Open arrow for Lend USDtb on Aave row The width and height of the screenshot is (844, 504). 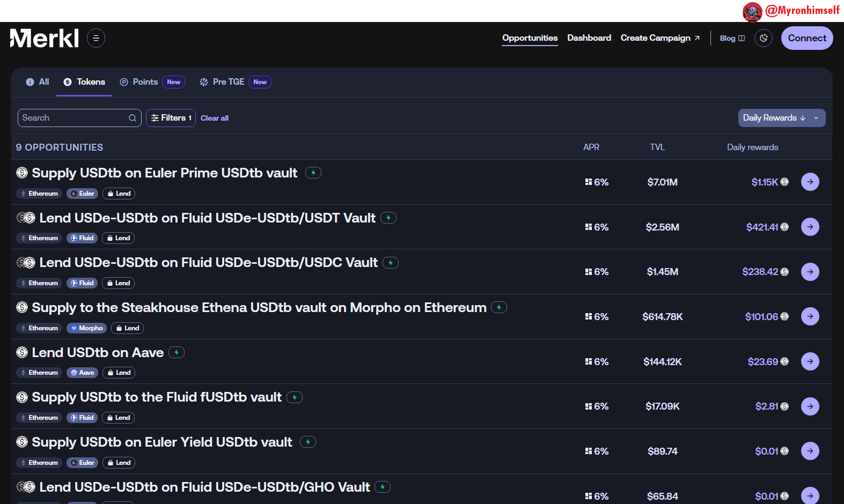coord(810,361)
